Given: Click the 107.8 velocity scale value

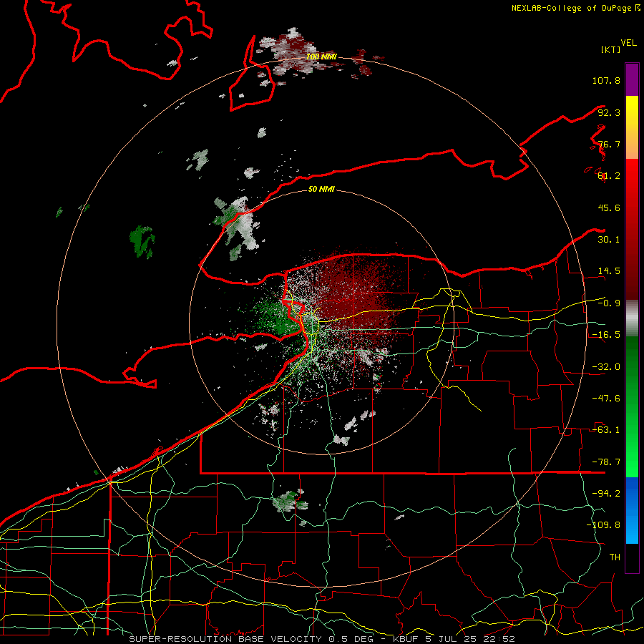Looking at the screenshot, I should [606, 80].
